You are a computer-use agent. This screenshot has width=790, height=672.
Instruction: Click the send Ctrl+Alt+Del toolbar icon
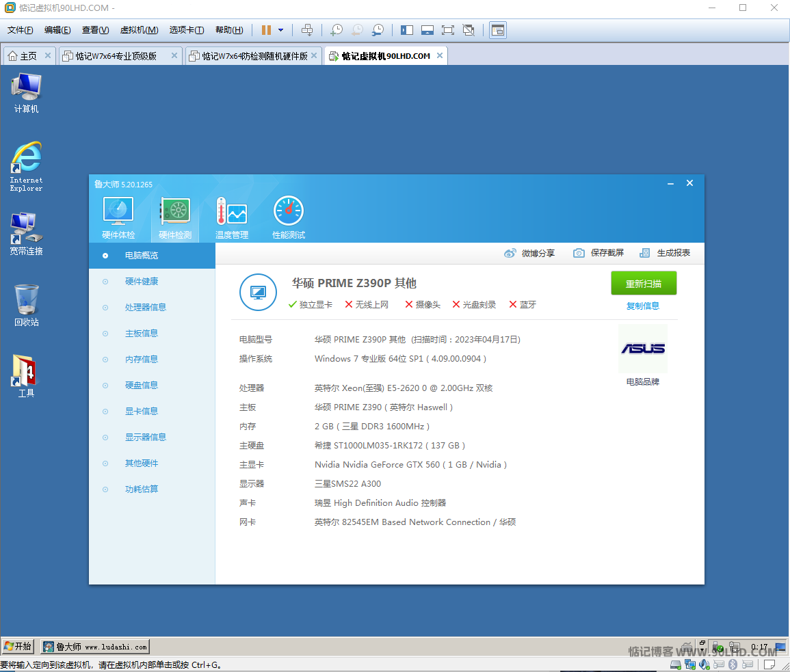coord(307,30)
